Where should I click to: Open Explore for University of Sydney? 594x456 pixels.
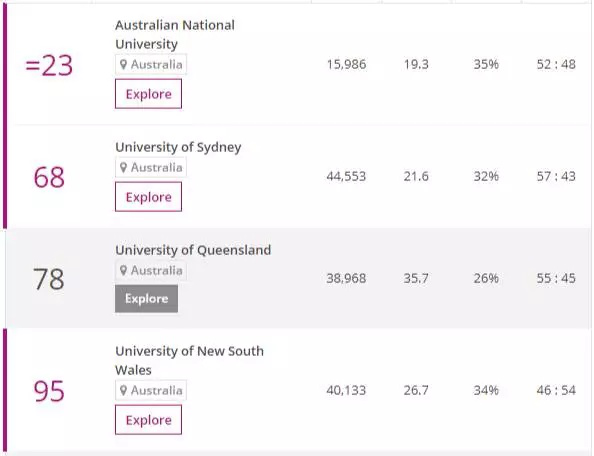point(148,197)
